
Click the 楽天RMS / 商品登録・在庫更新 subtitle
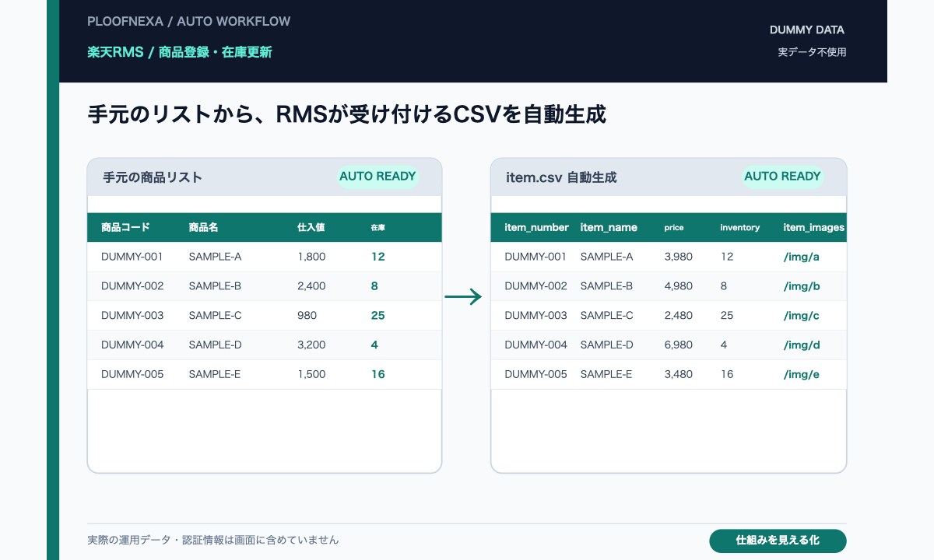[x=180, y=52]
